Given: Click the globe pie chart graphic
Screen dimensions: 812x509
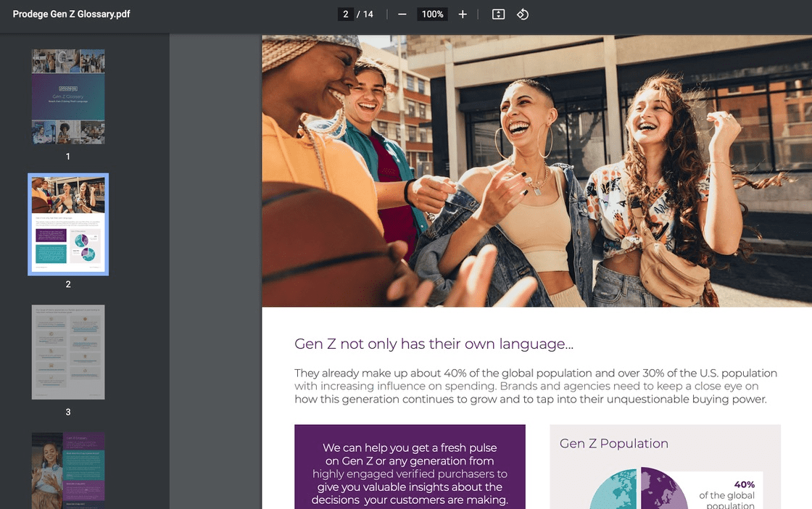Looking at the screenshot, I should pyautogui.click(x=639, y=488).
